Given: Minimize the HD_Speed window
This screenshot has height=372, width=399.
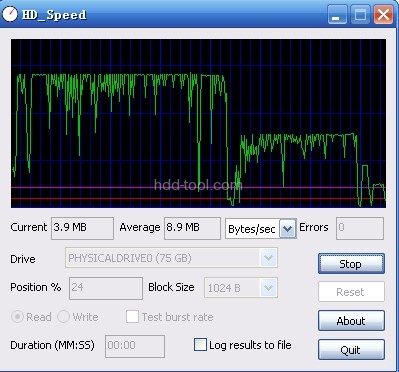Looking at the screenshot, I should point(337,15).
